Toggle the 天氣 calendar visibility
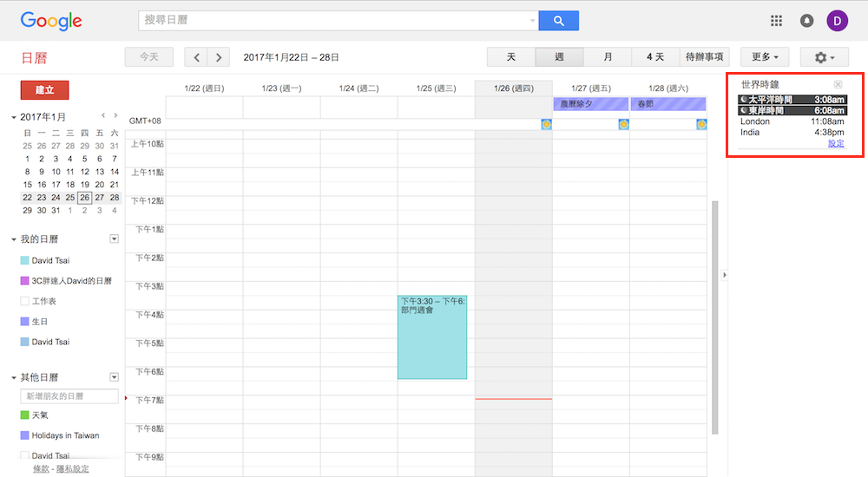Screen dimensions: 868x477 pyautogui.click(x=24, y=415)
